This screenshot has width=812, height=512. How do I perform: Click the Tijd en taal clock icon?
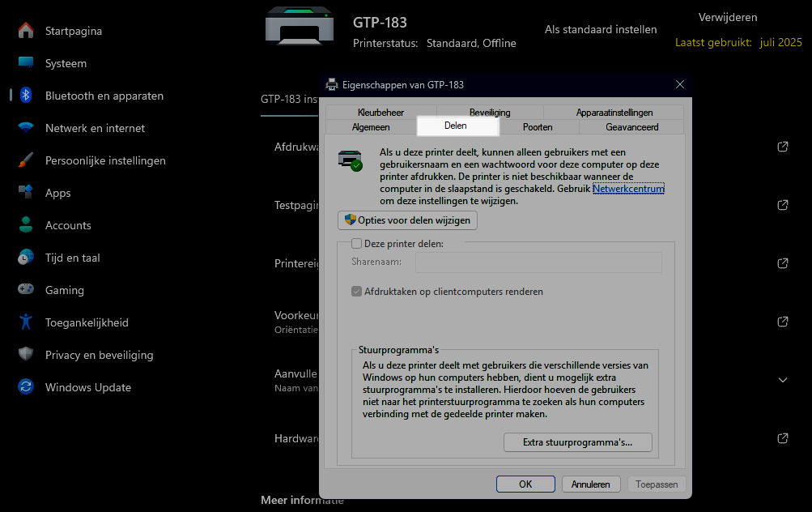pyautogui.click(x=26, y=258)
